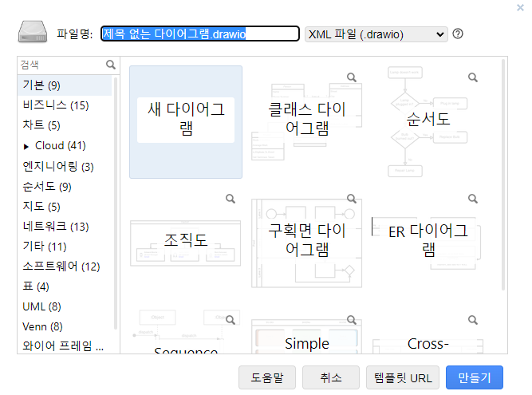Click the template grid vertical scrollbar
Image resolution: width=532 pixels, height=395 pixels.
[x=503, y=175]
